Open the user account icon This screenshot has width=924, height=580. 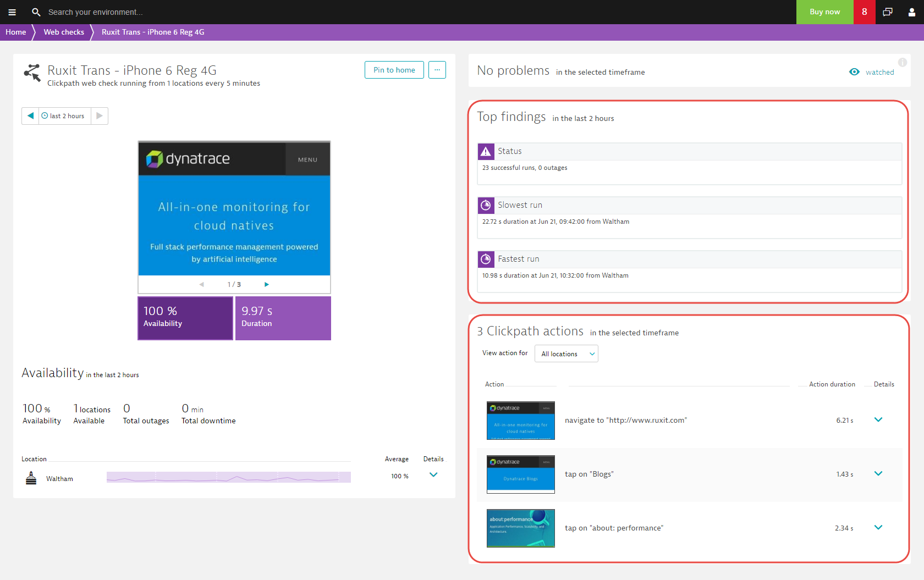pyautogui.click(x=912, y=12)
